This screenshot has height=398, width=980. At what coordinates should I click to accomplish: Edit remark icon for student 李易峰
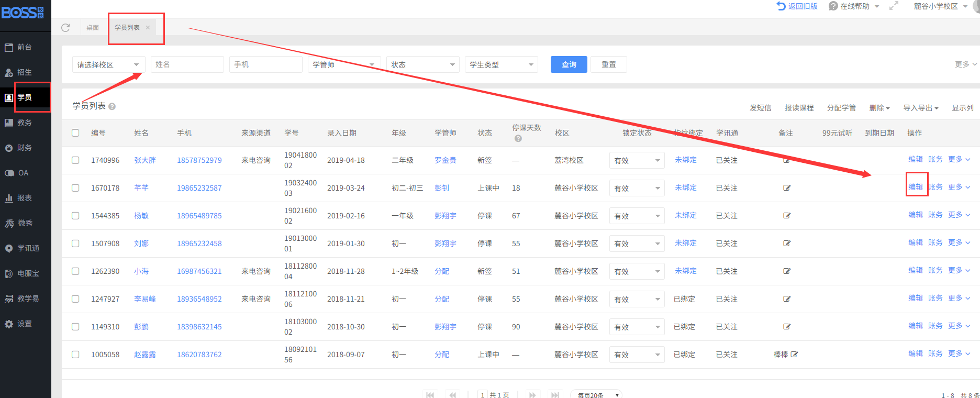tap(787, 299)
